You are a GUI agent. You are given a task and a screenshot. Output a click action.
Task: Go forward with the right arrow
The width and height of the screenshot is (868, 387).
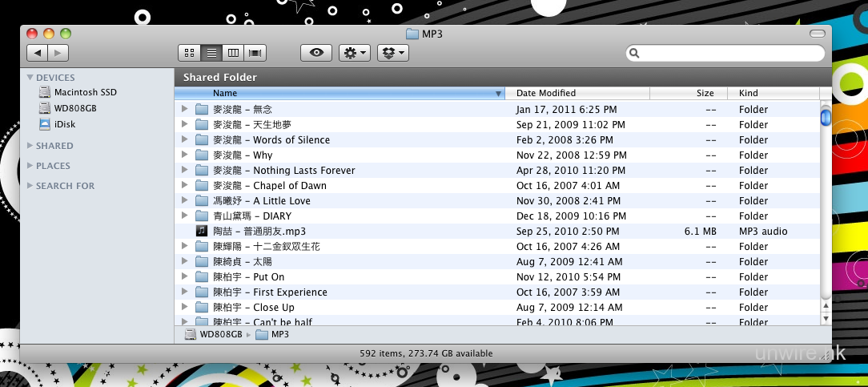pos(58,53)
